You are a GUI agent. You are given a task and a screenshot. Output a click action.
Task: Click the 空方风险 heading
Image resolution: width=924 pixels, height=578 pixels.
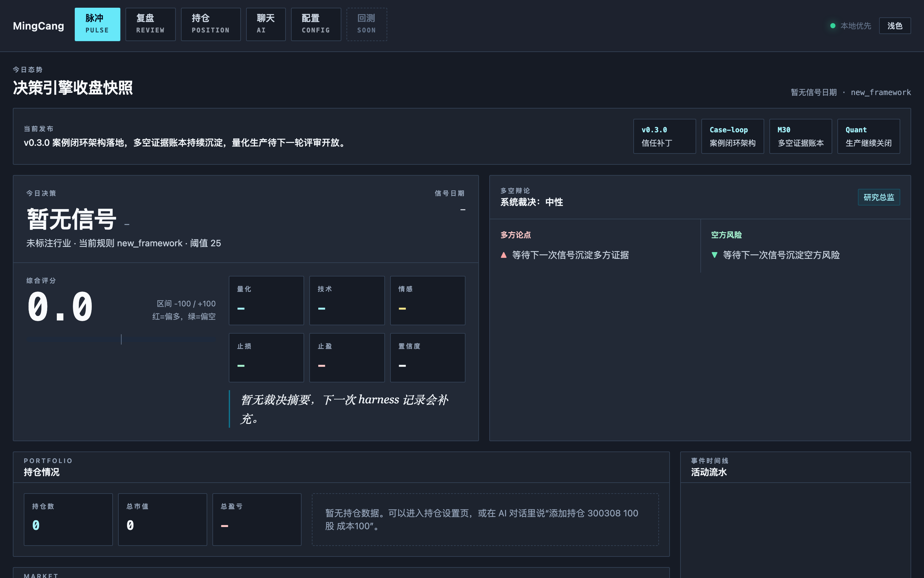(x=727, y=235)
